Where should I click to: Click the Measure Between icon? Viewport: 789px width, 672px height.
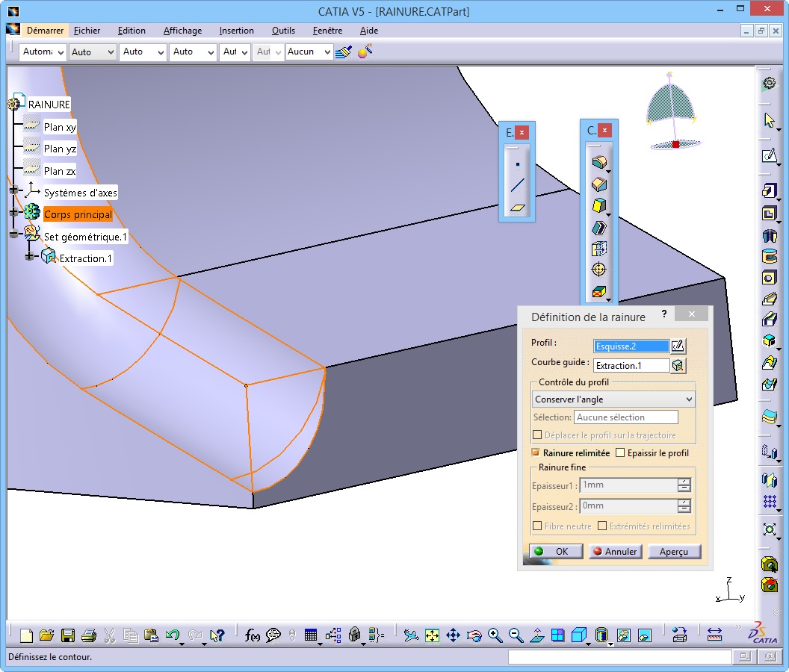tap(714, 635)
